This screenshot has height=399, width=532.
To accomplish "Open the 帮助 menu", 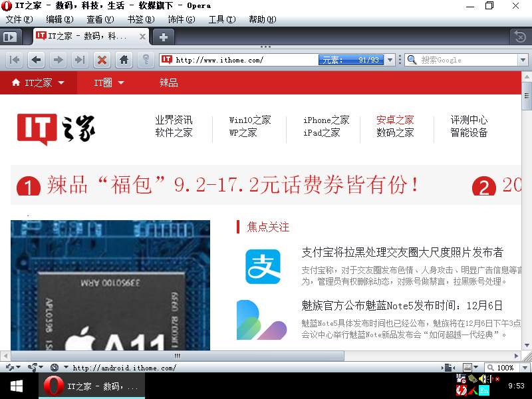I will [262, 20].
